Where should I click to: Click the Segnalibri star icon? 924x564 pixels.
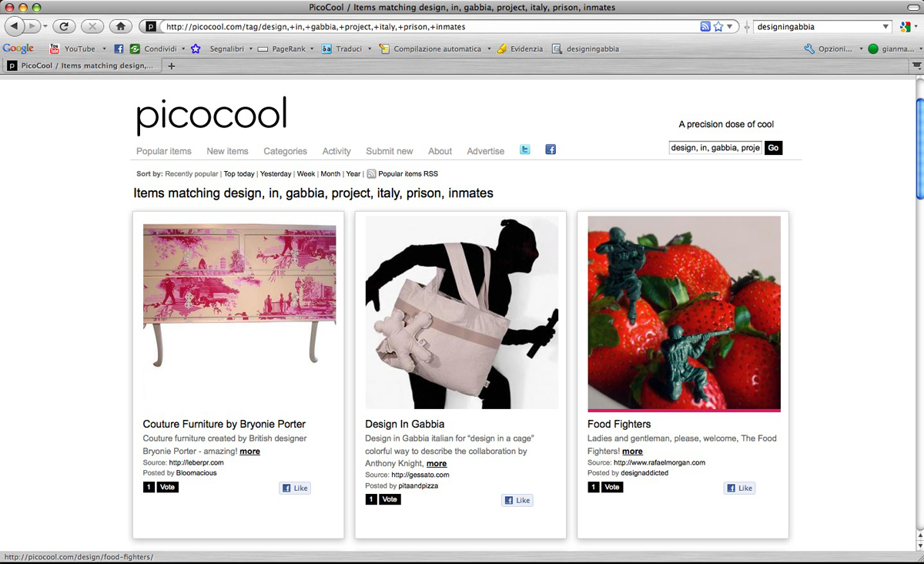click(x=196, y=49)
